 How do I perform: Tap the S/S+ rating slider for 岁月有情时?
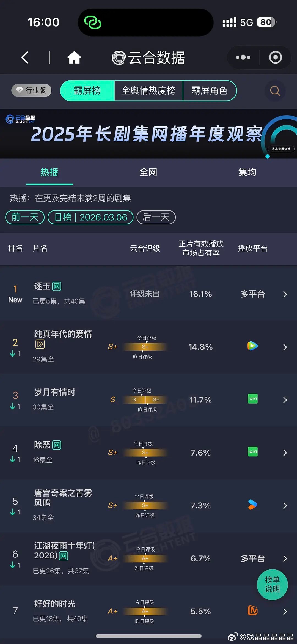(x=145, y=399)
